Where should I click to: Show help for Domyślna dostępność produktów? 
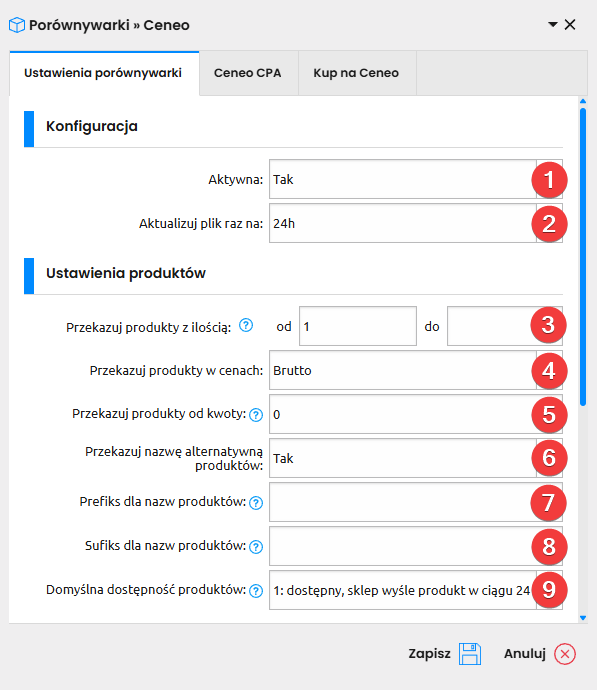click(x=256, y=591)
